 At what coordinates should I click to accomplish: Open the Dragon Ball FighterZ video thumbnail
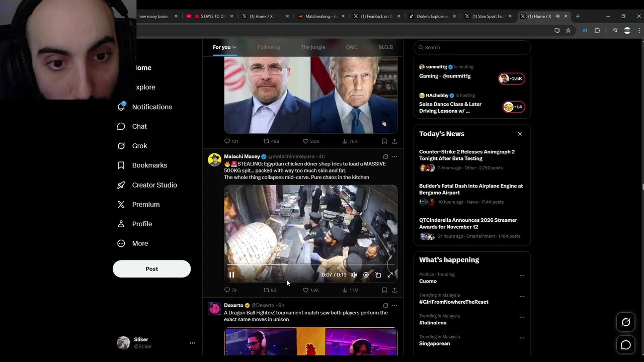point(310,341)
